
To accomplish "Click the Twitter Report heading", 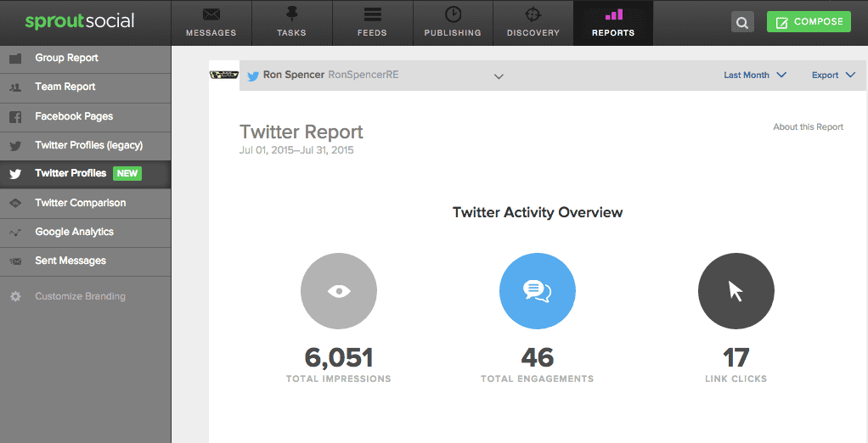I will 302,132.
